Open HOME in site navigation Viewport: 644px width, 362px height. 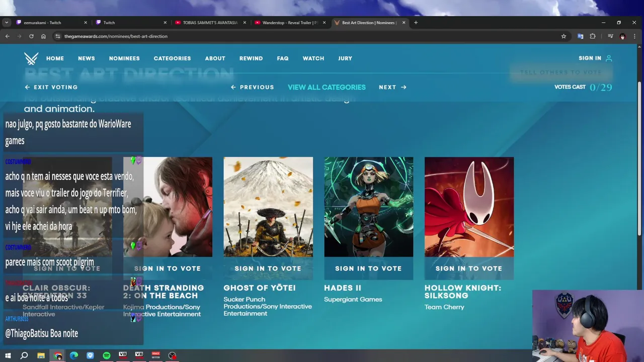(x=55, y=58)
